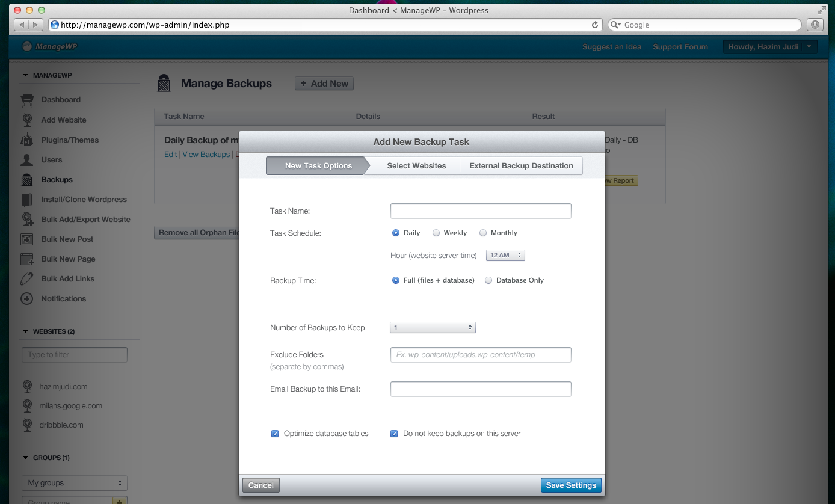Click the Bulk New Post icon
The image size is (835, 504).
coord(27,239)
